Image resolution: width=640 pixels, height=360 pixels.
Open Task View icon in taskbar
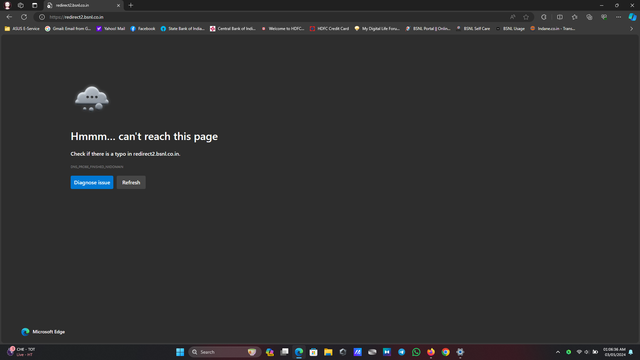[284, 352]
